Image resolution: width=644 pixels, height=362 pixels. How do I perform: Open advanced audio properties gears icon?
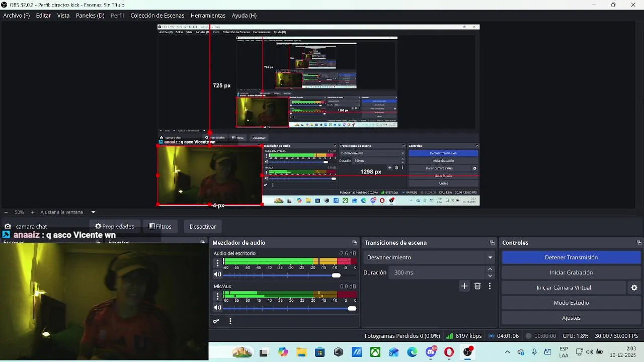pyautogui.click(x=216, y=321)
